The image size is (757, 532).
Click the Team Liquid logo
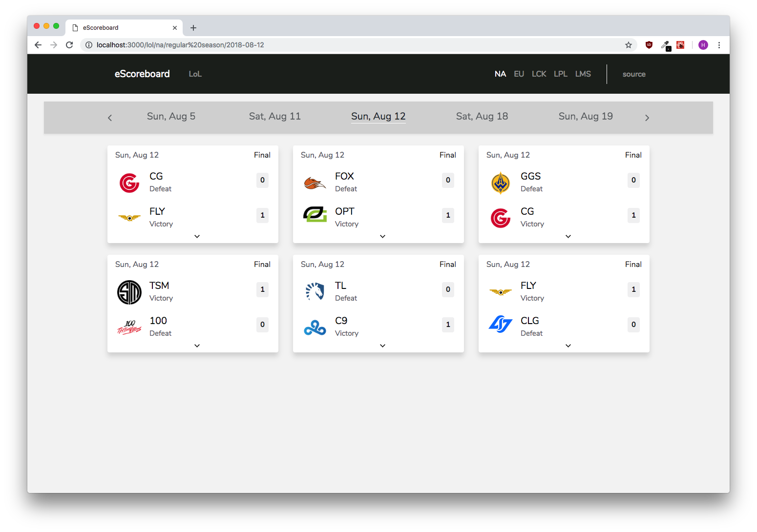coord(315,291)
